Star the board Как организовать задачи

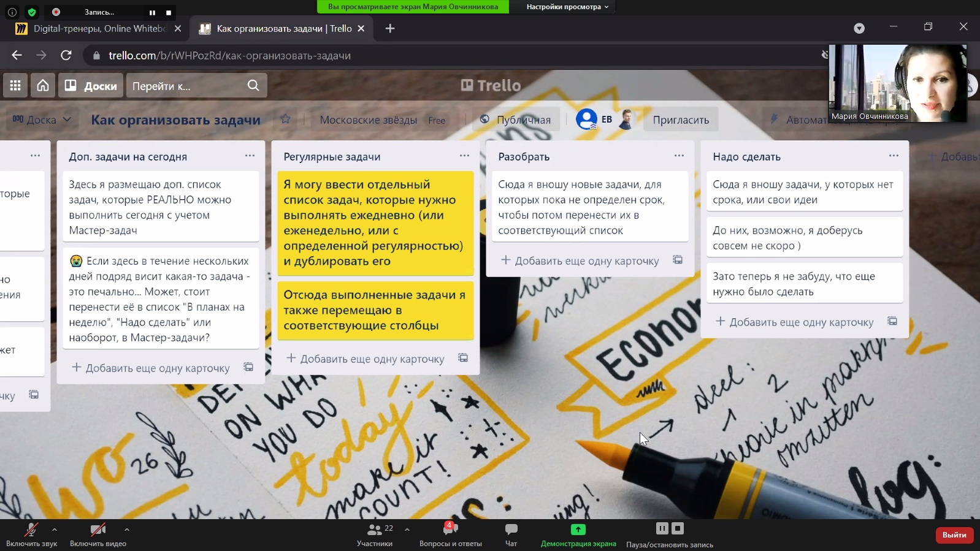pyautogui.click(x=285, y=120)
